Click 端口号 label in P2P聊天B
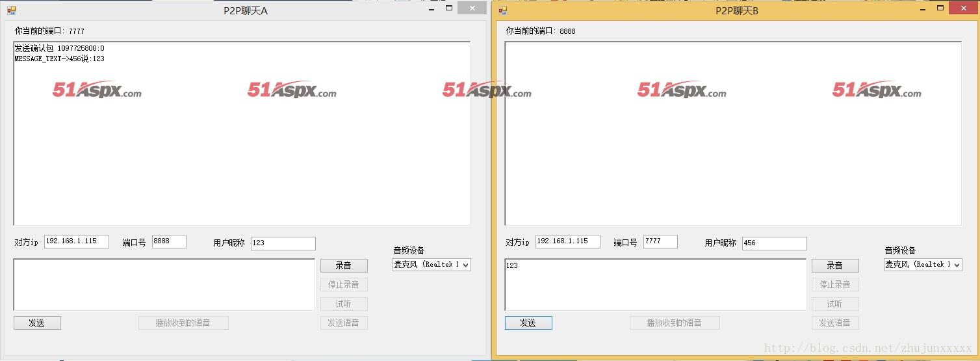The image size is (980, 361). [625, 243]
